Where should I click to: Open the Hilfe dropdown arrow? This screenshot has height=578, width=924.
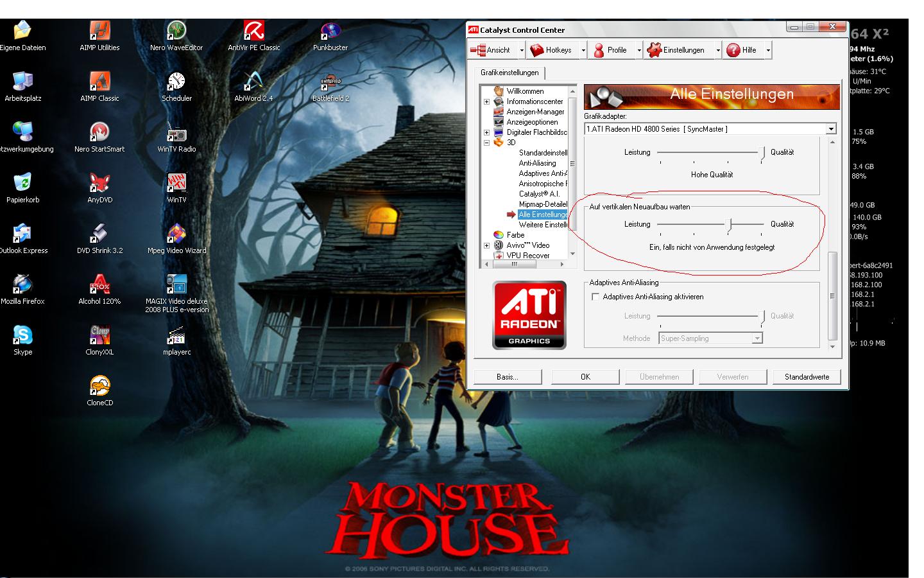click(x=767, y=50)
